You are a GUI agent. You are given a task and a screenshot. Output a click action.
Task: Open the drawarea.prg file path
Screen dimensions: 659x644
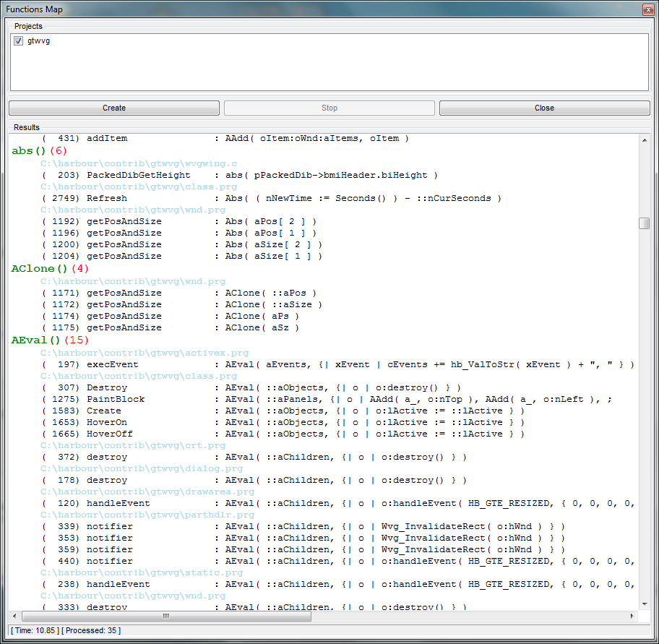click(147, 491)
